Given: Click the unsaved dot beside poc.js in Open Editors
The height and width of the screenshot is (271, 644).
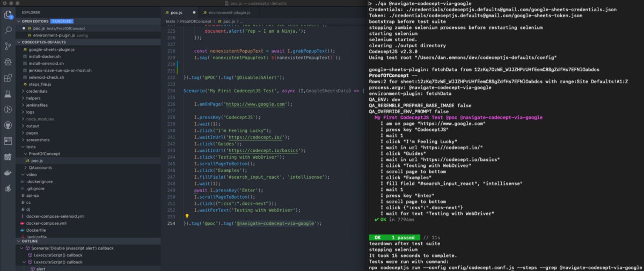Looking at the screenshot, I should coord(24,28).
